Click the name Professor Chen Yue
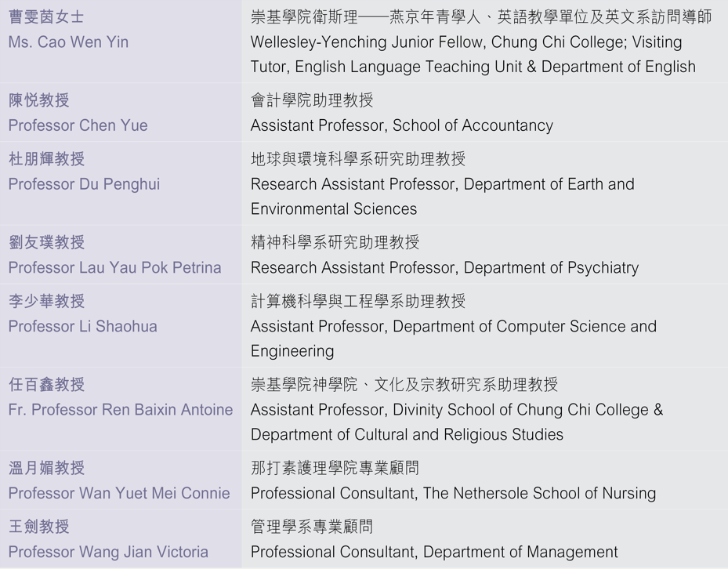The height and width of the screenshot is (569, 728). pyautogui.click(x=78, y=125)
